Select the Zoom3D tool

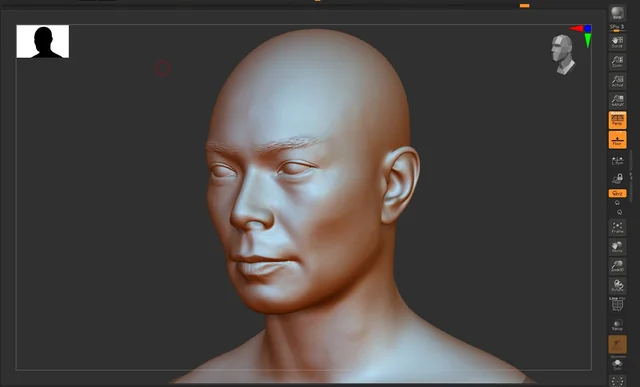click(x=617, y=266)
